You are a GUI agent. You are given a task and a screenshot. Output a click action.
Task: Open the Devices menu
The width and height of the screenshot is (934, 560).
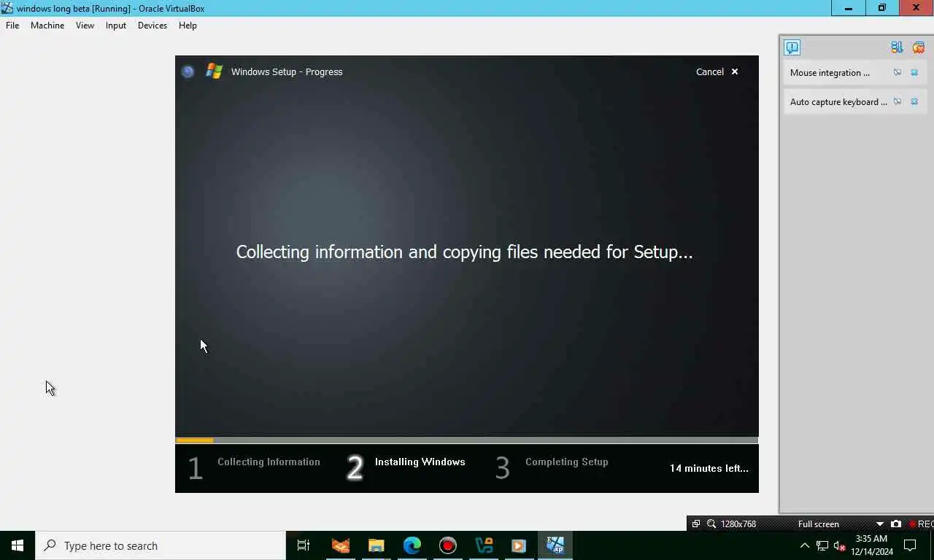(x=153, y=26)
